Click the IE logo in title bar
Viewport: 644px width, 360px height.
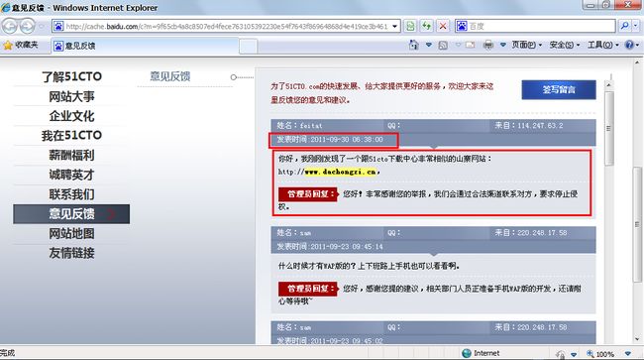[6, 7]
